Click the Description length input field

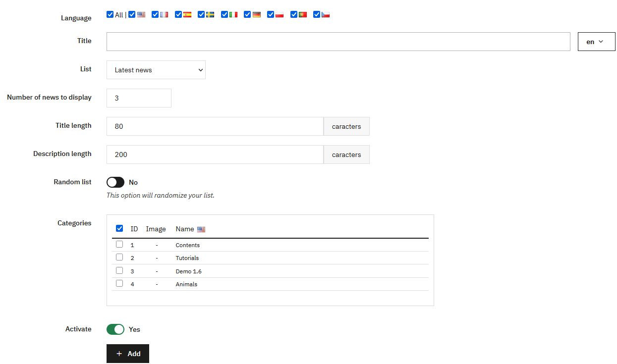tap(215, 155)
